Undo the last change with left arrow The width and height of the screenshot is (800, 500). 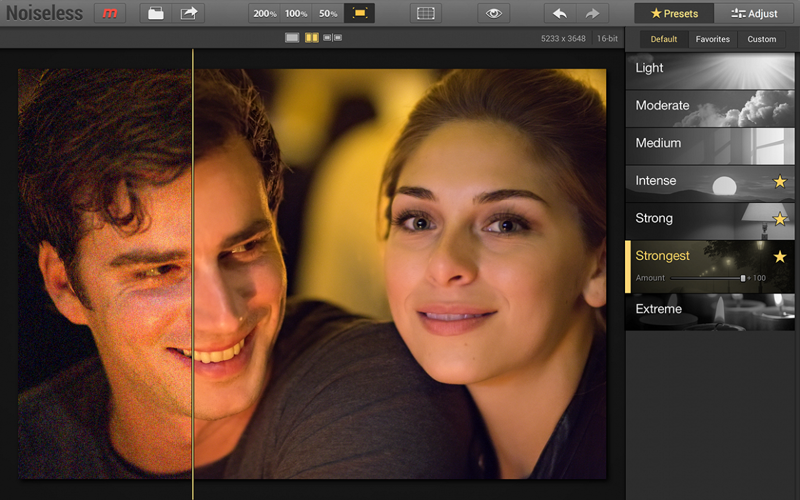[x=560, y=13]
